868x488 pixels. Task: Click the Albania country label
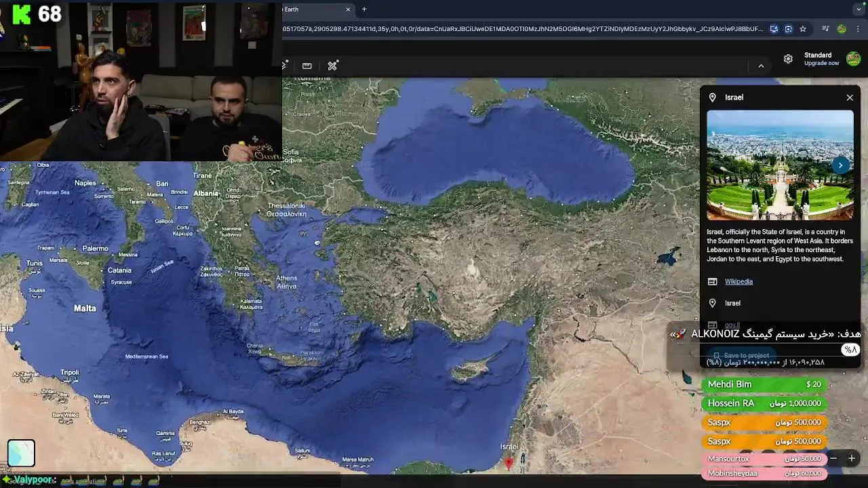[206, 193]
